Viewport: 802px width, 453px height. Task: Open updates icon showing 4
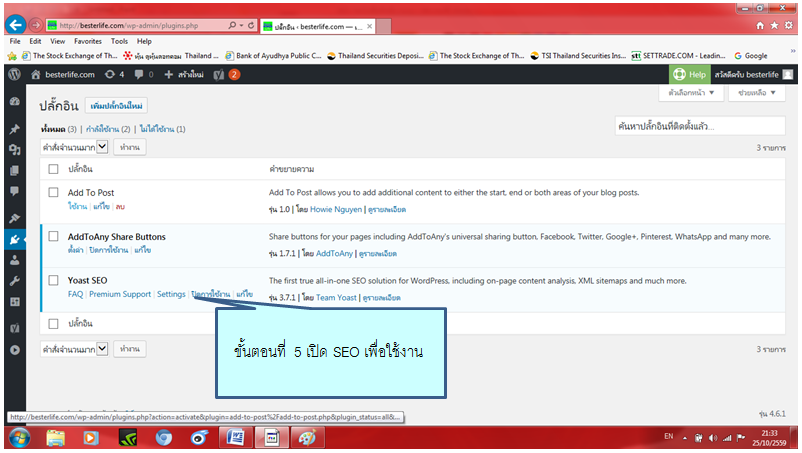coord(115,74)
